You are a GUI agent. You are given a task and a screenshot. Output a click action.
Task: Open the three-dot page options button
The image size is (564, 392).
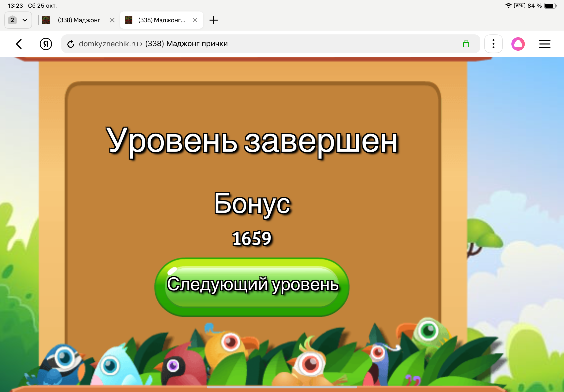(493, 44)
